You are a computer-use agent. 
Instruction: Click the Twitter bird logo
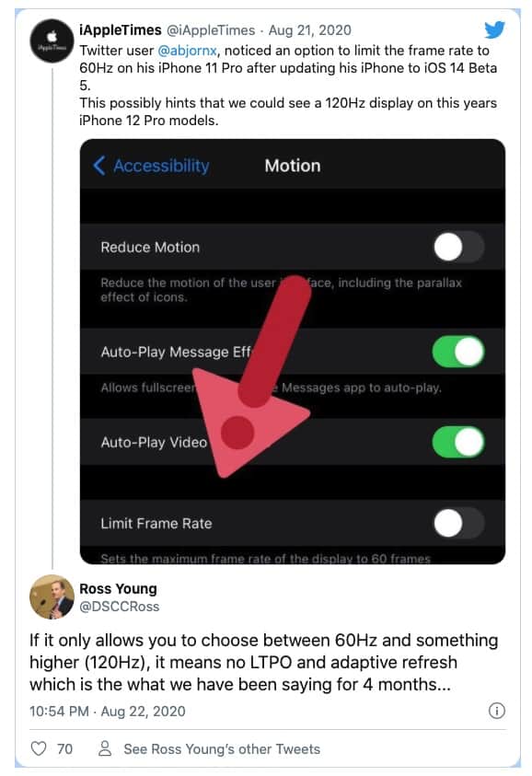(x=494, y=30)
